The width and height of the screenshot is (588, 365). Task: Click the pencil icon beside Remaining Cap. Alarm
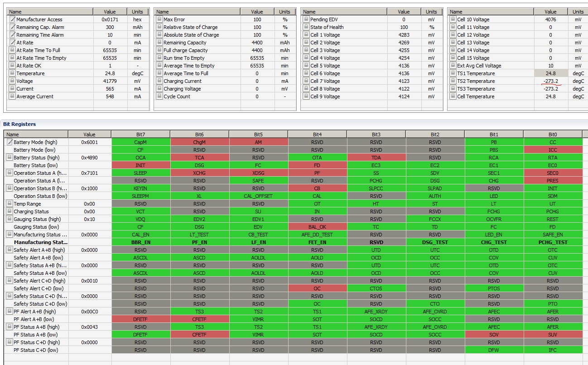tap(13, 27)
